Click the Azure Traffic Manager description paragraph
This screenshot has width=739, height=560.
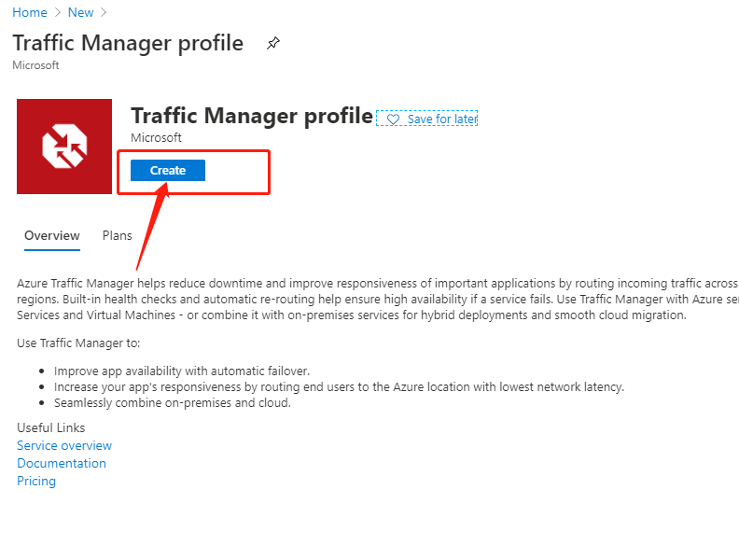pos(377,299)
